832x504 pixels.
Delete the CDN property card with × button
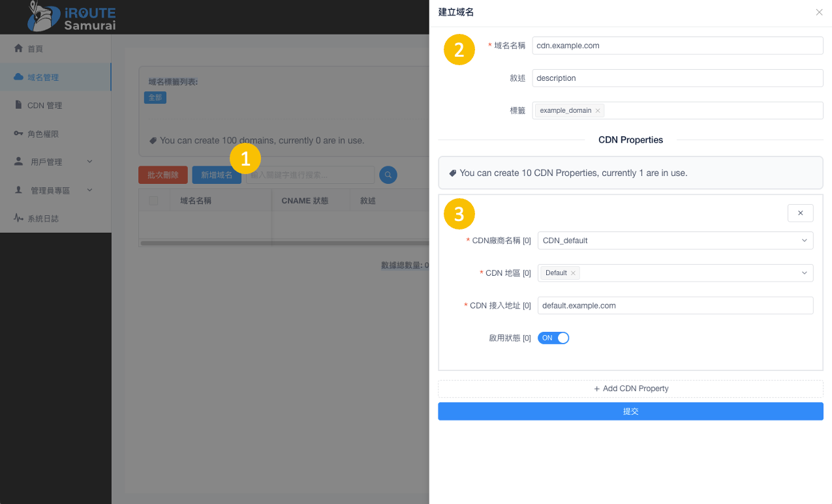click(x=800, y=213)
